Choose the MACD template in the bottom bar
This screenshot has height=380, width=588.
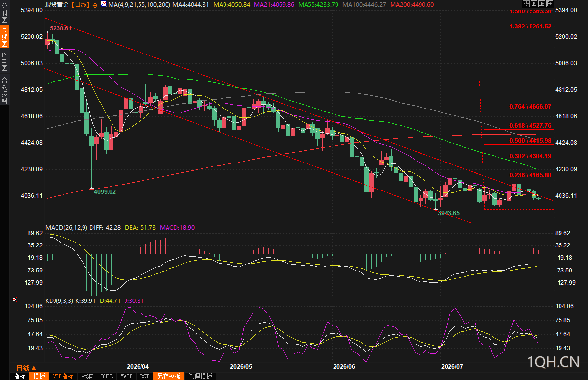point(126,376)
